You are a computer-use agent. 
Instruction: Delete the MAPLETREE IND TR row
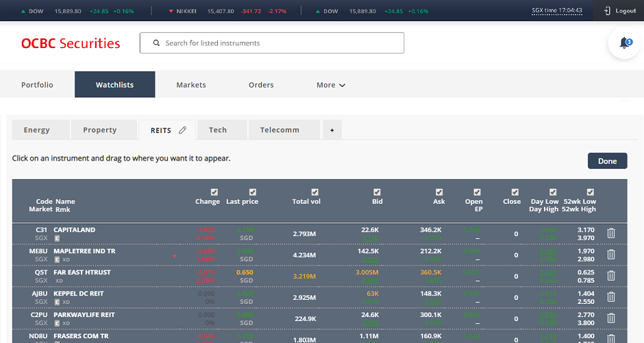611,255
